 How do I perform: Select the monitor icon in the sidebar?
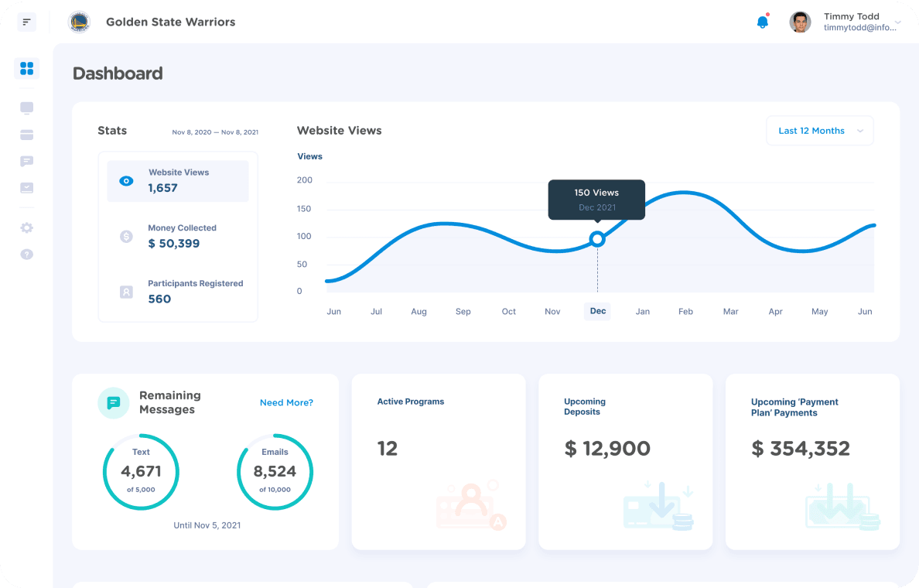click(26, 108)
